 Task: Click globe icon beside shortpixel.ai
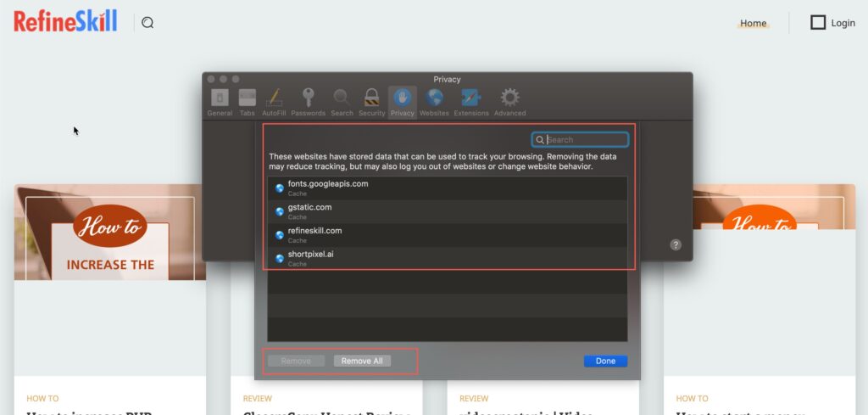point(280,258)
